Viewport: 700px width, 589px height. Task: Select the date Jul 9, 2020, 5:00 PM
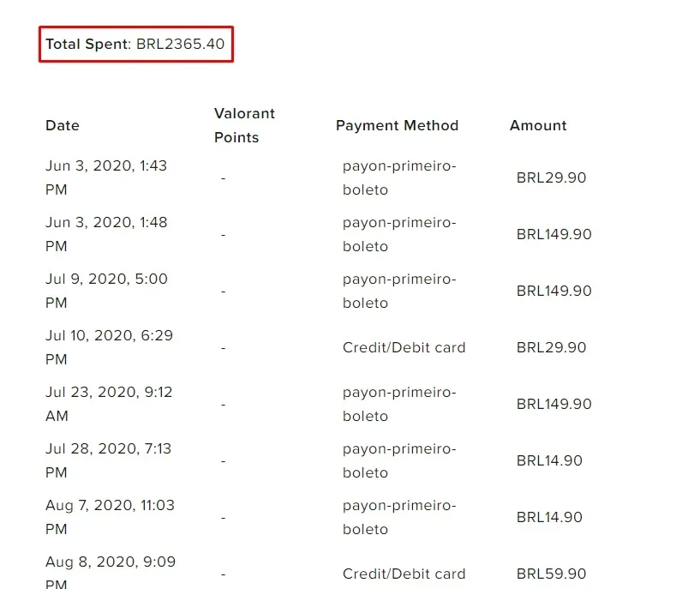click(x=107, y=291)
